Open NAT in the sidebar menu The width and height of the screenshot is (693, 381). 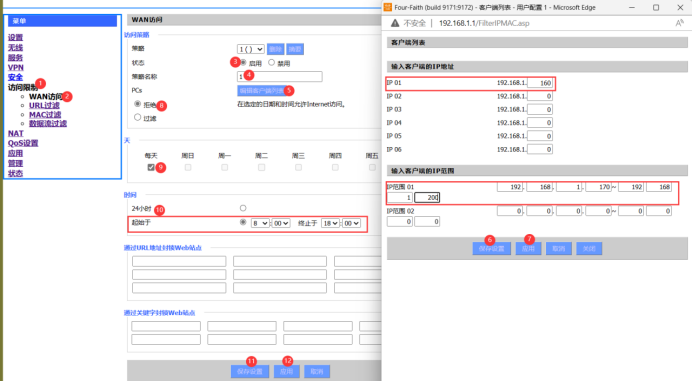click(16, 133)
